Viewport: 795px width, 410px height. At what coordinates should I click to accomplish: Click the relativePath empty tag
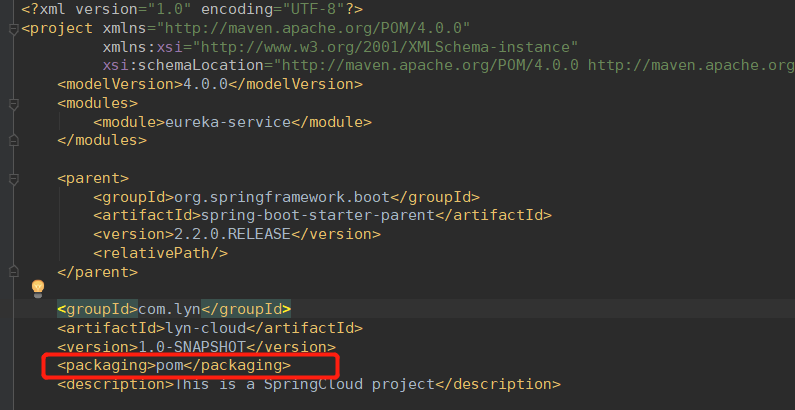coord(160,252)
